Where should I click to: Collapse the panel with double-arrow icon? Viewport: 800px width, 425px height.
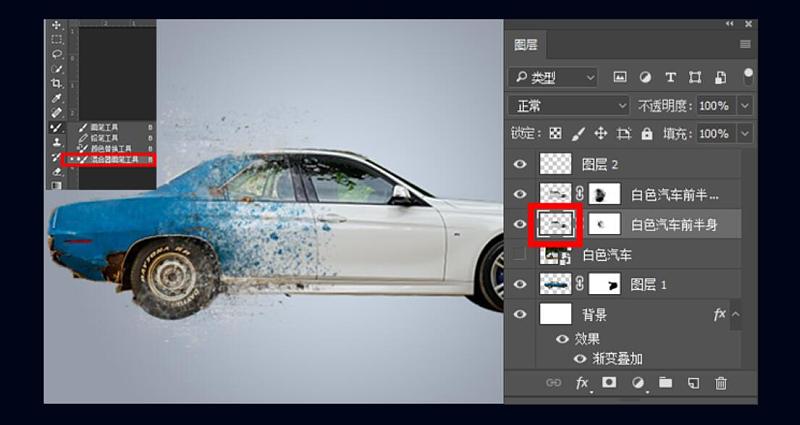[730, 24]
